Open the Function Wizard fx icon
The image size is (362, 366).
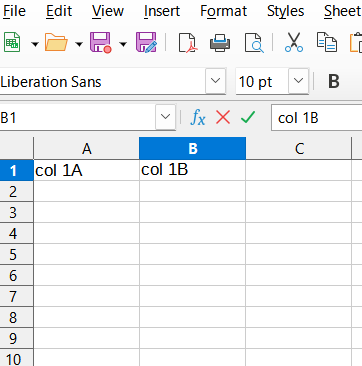coord(198,117)
